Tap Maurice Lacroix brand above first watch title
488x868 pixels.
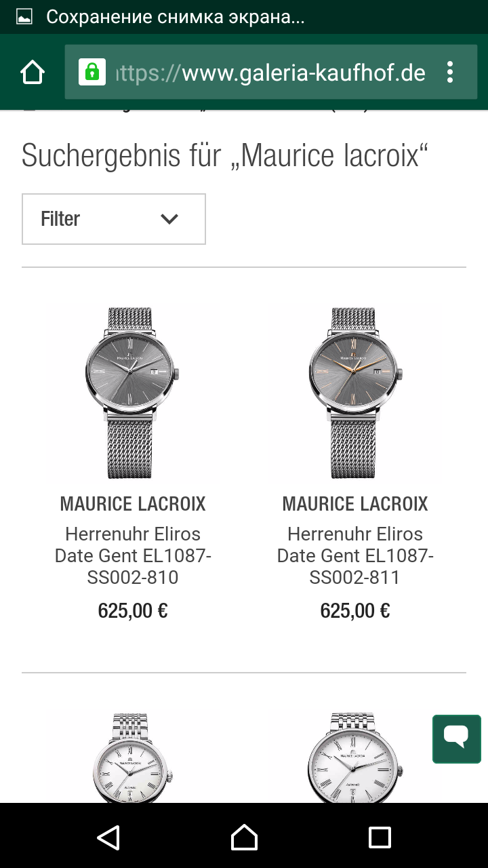133,504
